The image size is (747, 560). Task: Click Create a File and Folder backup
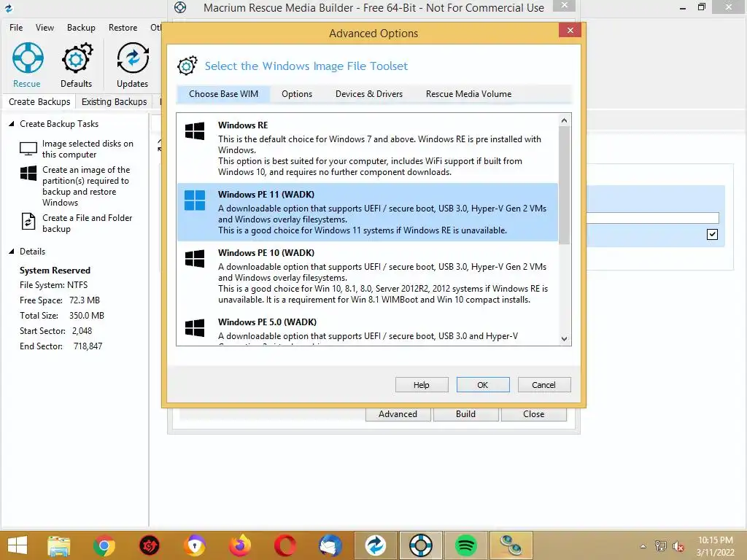point(88,223)
